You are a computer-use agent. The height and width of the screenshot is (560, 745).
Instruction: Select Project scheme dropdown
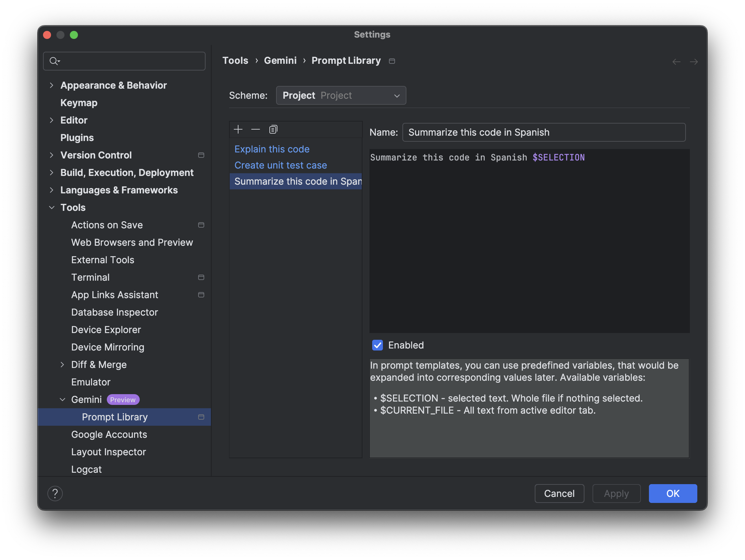pyautogui.click(x=341, y=95)
